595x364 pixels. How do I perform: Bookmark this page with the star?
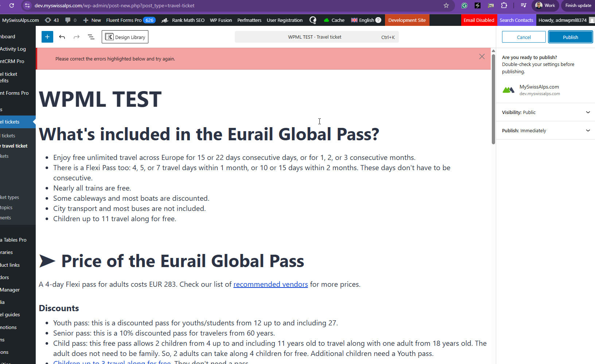(x=446, y=5)
